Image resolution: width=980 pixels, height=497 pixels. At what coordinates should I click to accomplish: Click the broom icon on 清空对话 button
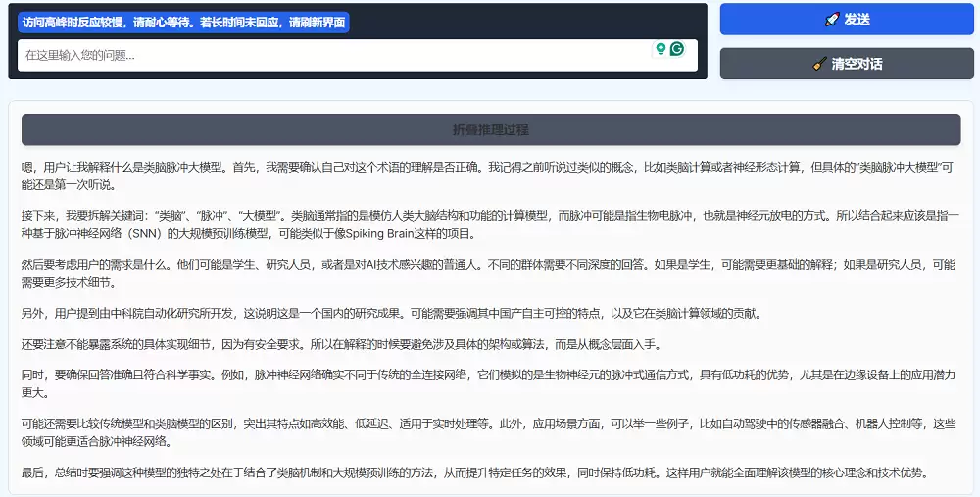tap(820, 64)
